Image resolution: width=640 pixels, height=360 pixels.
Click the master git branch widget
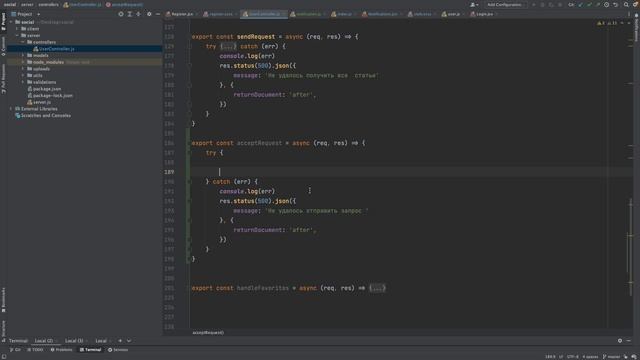611,357
